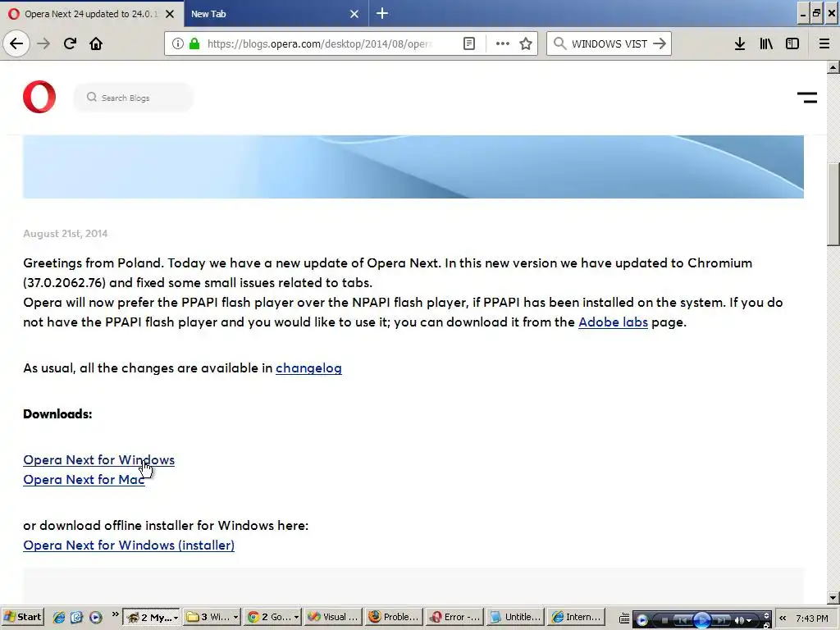Expand hidden quick launch icons chevron

(x=115, y=614)
